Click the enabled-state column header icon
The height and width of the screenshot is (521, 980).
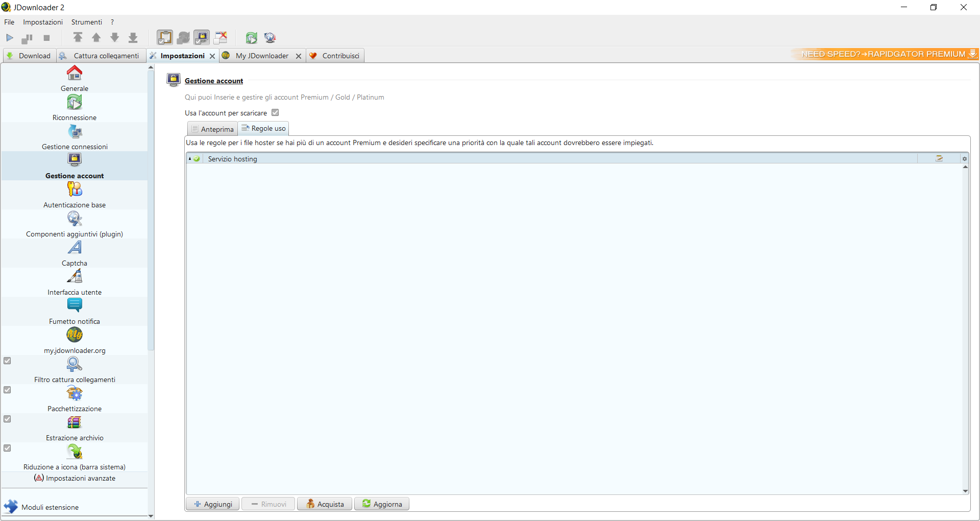(x=197, y=159)
